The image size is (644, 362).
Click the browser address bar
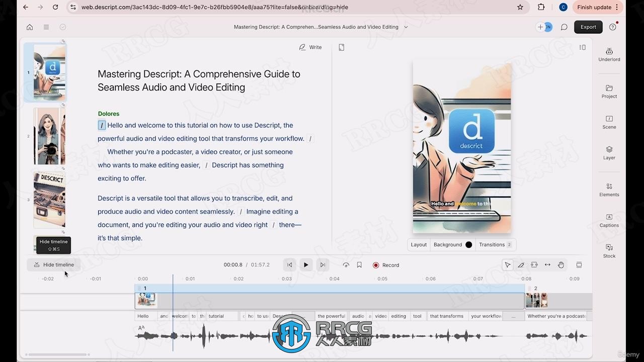point(297,7)
